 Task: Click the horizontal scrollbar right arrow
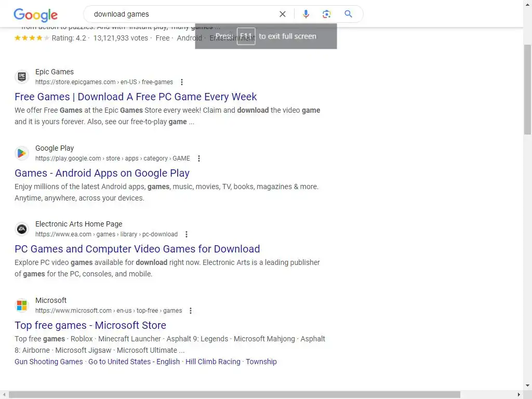click(x=519, y=395)
